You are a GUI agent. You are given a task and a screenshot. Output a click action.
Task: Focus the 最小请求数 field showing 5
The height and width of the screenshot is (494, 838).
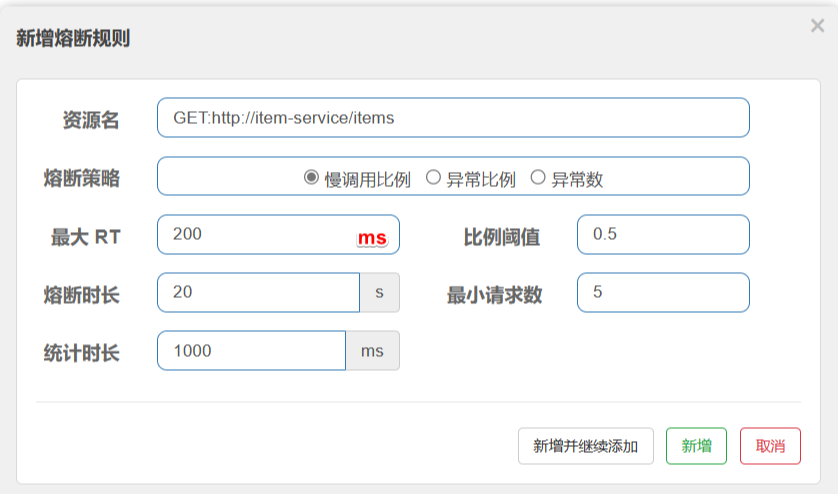tap(662, 293)
